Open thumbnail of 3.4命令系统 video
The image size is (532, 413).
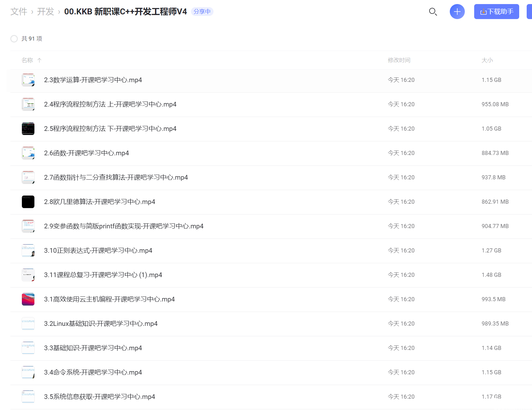[x=28, y=372]
